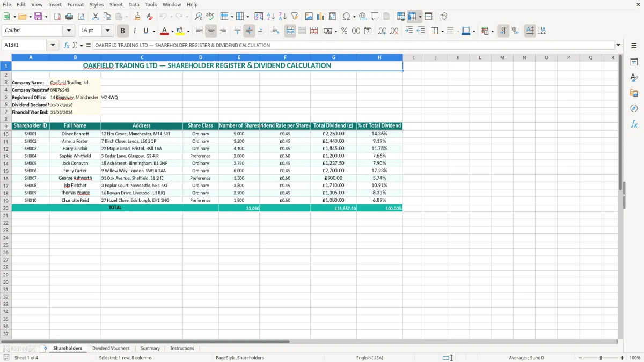The image size is (644, 362).
Task: Click the formula input line
Action: 354,46
